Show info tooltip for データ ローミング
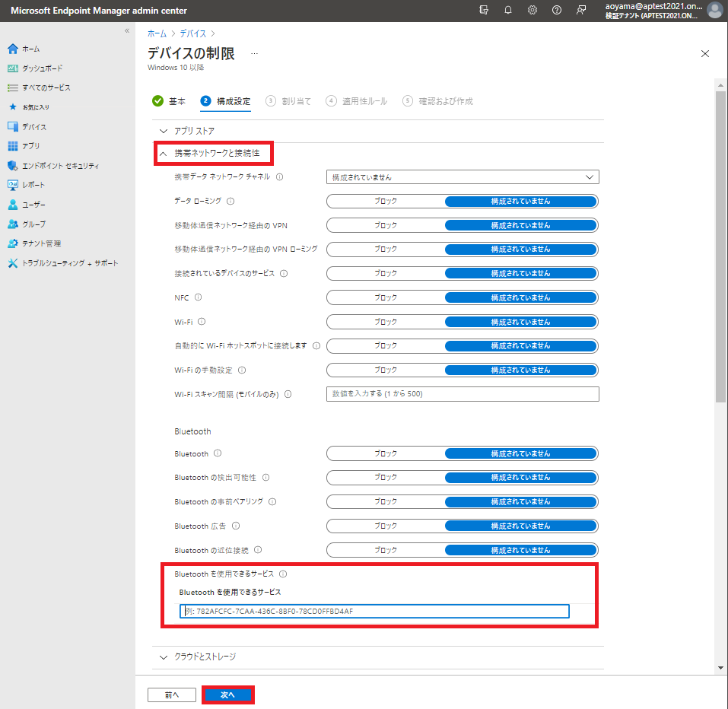The height and width of the screenshot is (709, 728). coord(230,201)
